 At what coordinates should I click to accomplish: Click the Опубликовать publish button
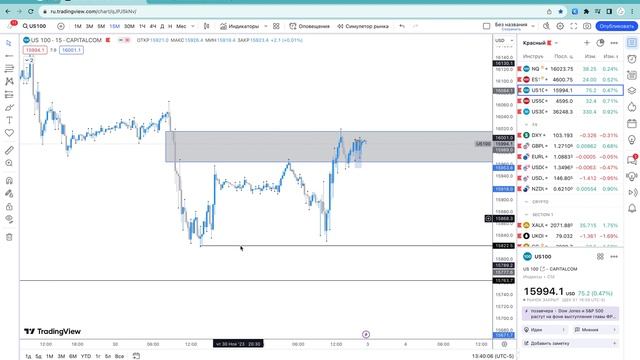pos(616,26)
